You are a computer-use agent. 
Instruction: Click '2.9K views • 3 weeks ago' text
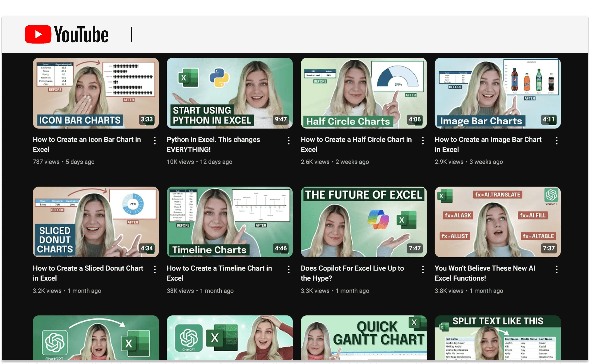click(x=469, y=162)
